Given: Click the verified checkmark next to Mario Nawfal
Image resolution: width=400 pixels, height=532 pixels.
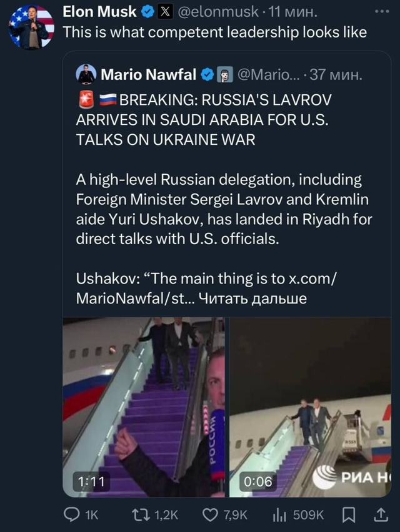Looking at the screenshot, I should [x=207, y=75].
